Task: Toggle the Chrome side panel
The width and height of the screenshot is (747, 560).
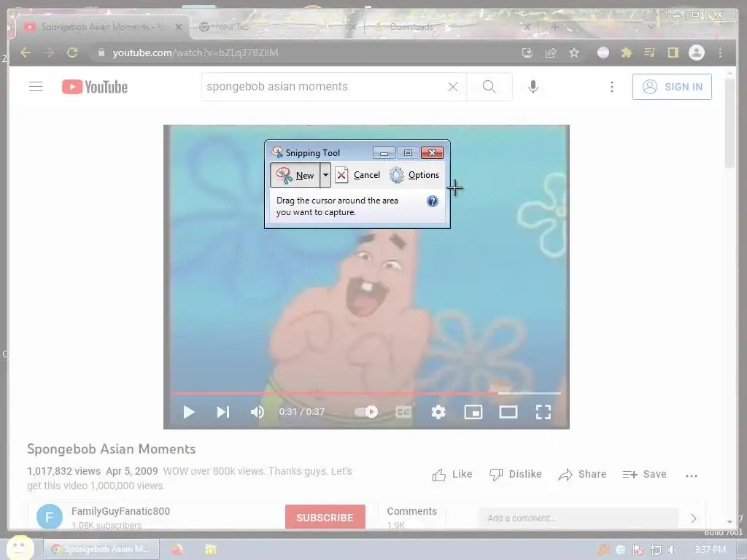Action: pyautogui.click(x=673, y=52)
